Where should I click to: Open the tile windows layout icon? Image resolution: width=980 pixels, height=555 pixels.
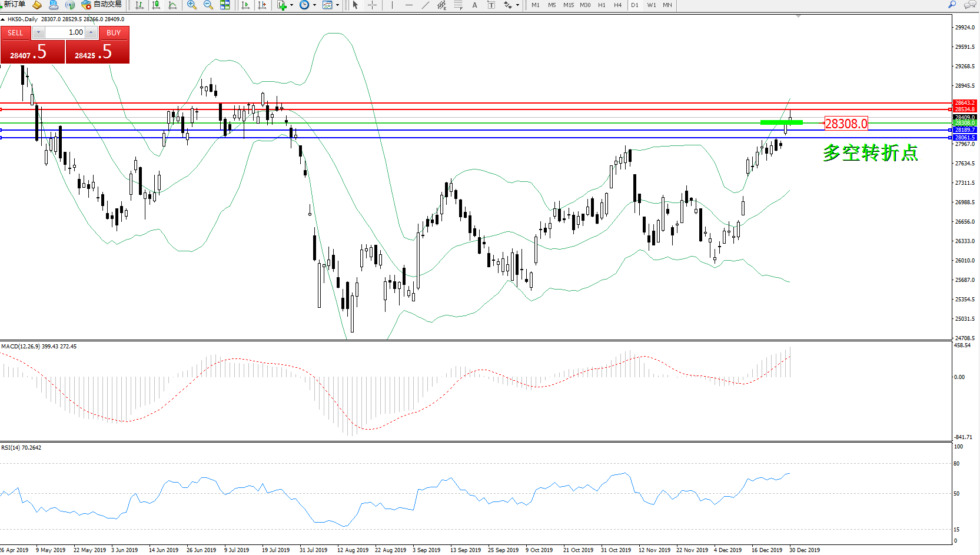(225, 5)
